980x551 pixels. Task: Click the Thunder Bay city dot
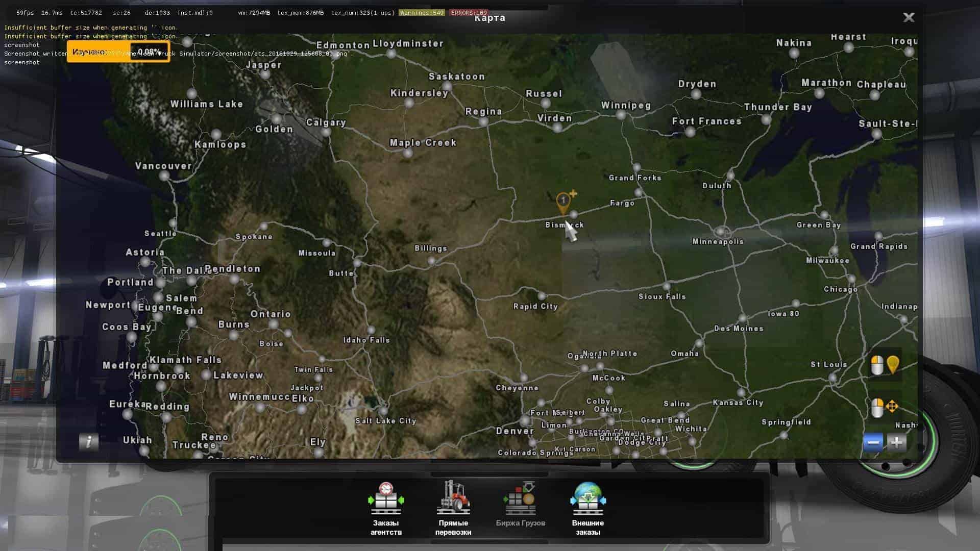click(x=766, y=119)
